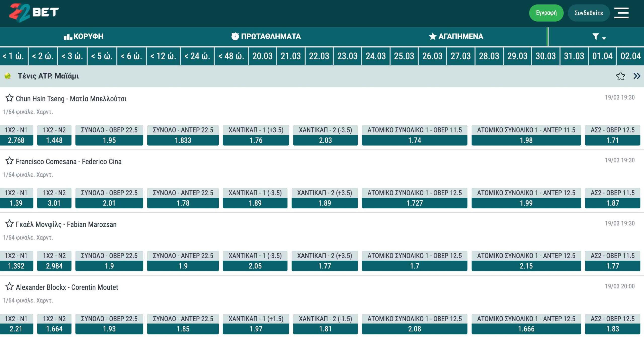Open the ΑΓΑΠΗΜΕΝΑ favorites tab
Image resolution: width=644 pixels, height=337 pixels.
[456, 36]
